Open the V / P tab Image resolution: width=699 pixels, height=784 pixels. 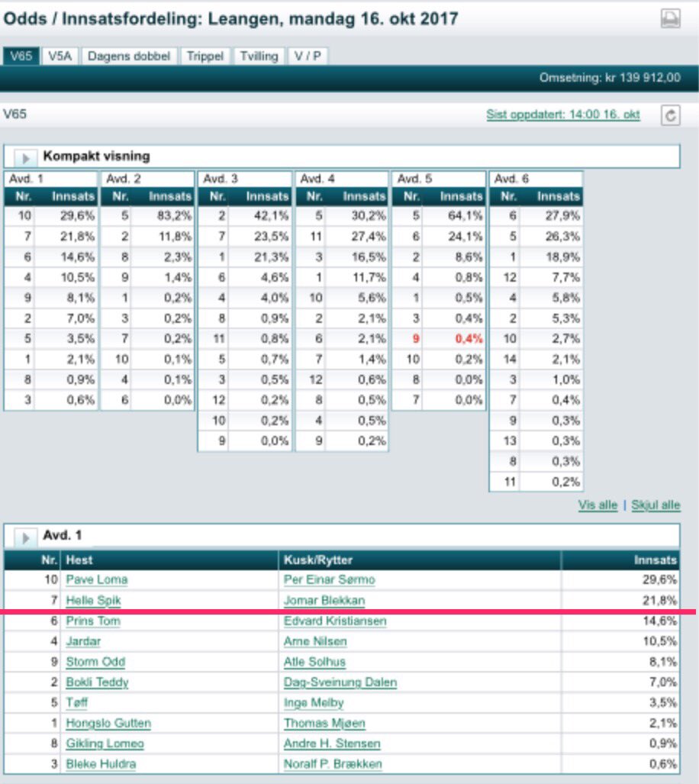pyautogui.click(x=308, y=56)
